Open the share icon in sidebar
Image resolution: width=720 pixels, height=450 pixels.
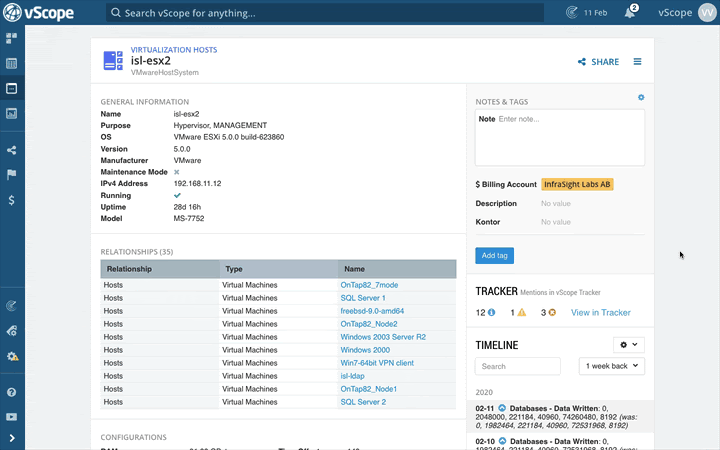pos(11,150)
